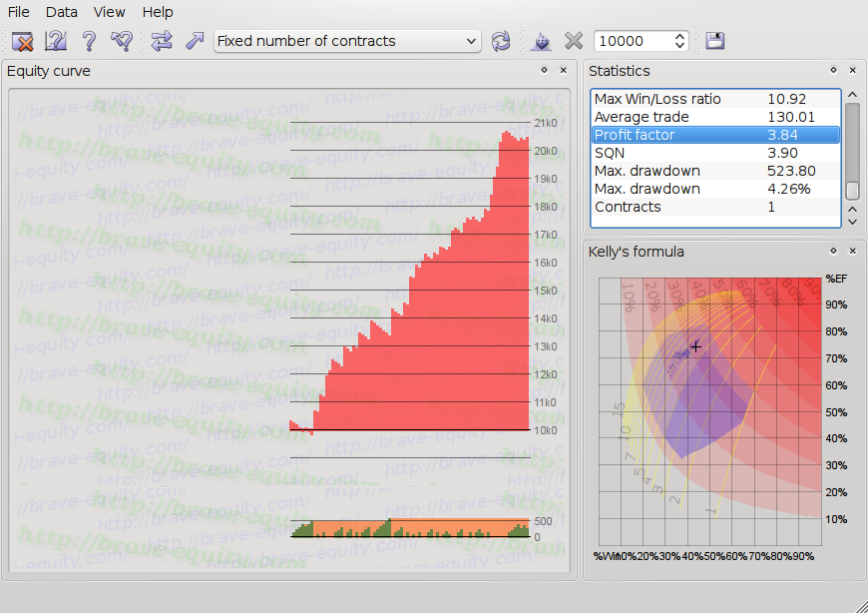The image size is (868, 613).
Task: Click the circular refresh arrows icon
Action: click(x=501, y=41)
